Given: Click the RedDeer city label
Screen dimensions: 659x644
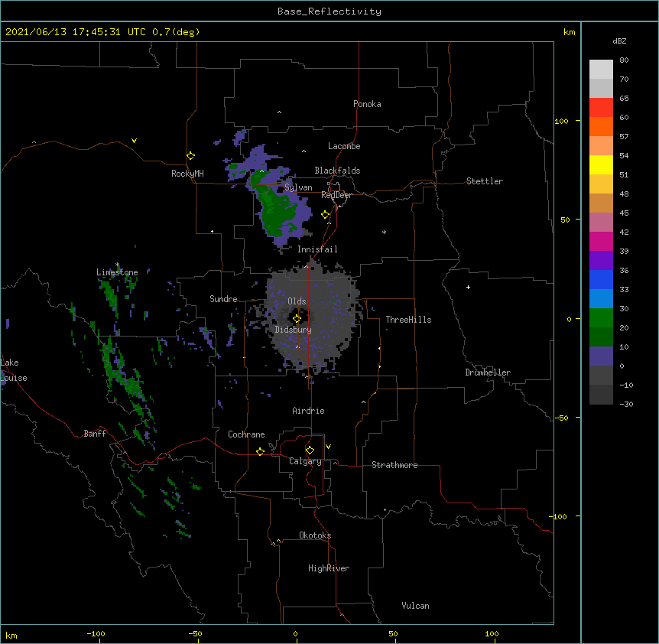Looking at the screenshot, I should point(336,195).
